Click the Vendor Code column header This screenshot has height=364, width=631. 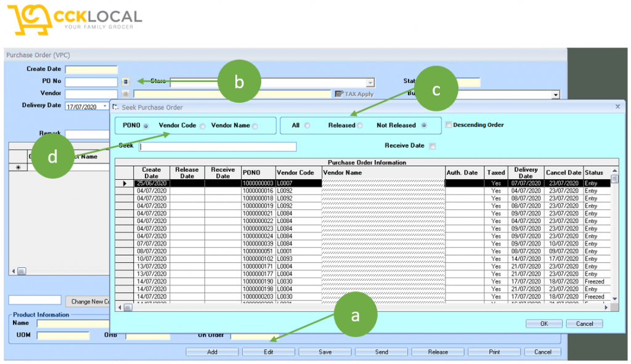299,172
